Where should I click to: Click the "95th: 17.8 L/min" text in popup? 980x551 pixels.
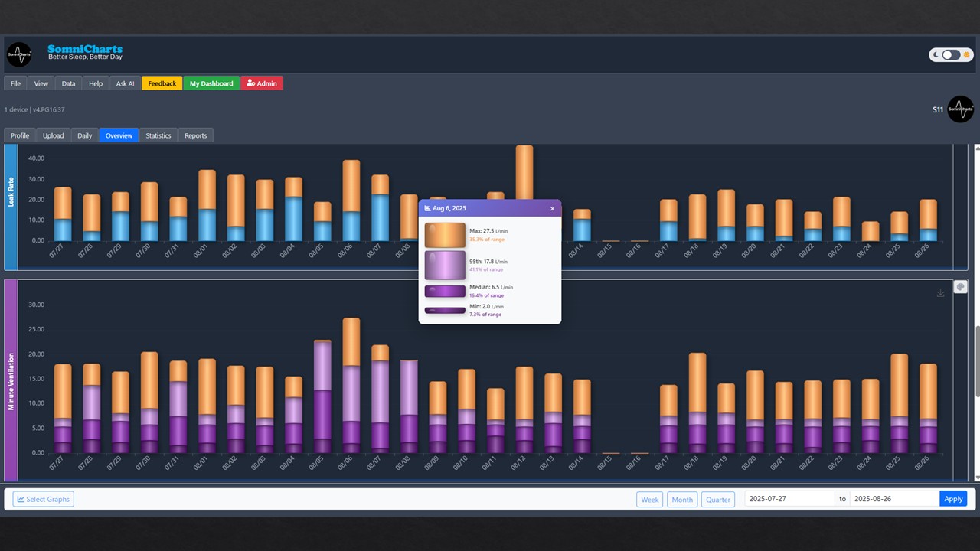coord(488,262)
